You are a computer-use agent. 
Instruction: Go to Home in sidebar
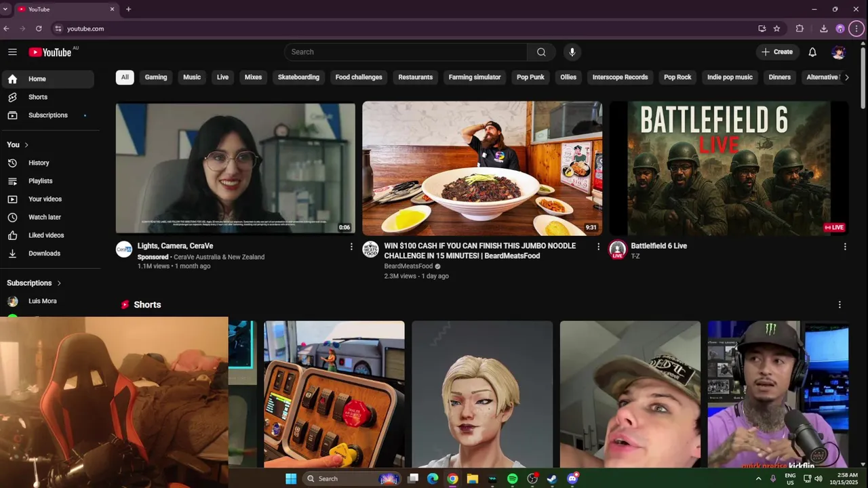[47, 79]
